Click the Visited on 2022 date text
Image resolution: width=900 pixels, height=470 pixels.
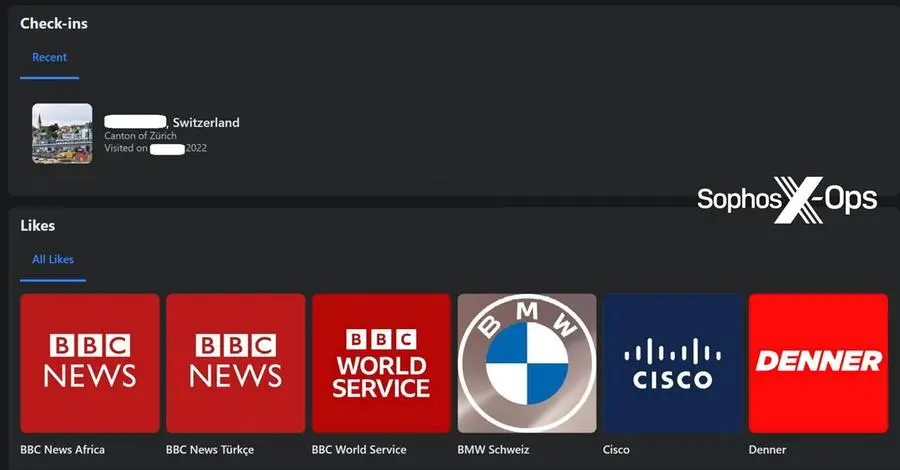pyautogui.click(x=156, y=148)
